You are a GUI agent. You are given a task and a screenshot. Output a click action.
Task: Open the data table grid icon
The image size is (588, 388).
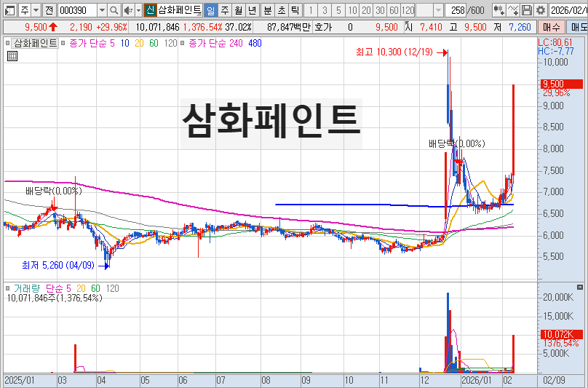point(12,56)
